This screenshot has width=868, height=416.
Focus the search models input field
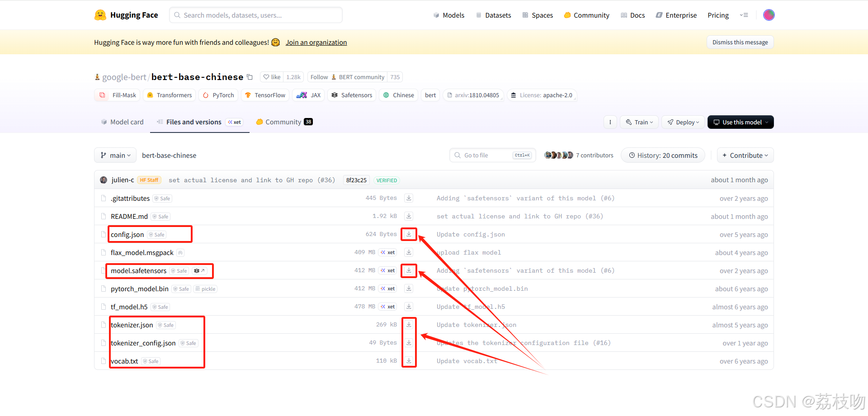tap(256, 15)
